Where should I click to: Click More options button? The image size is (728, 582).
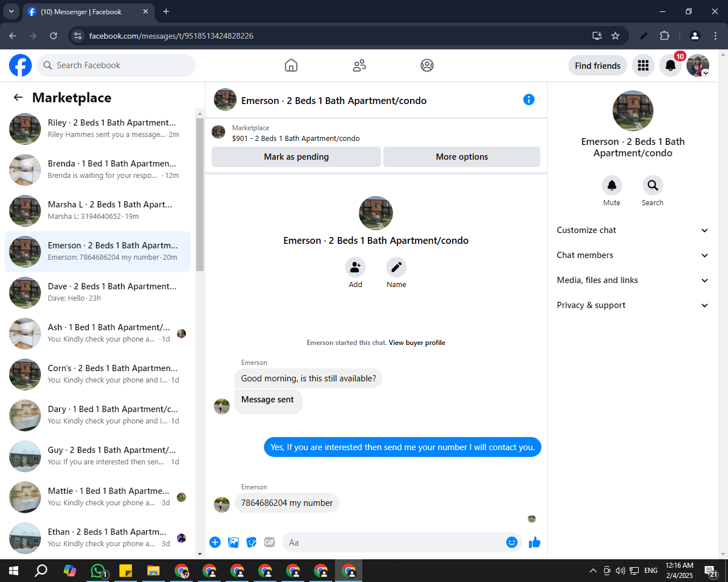pos(462,157)
